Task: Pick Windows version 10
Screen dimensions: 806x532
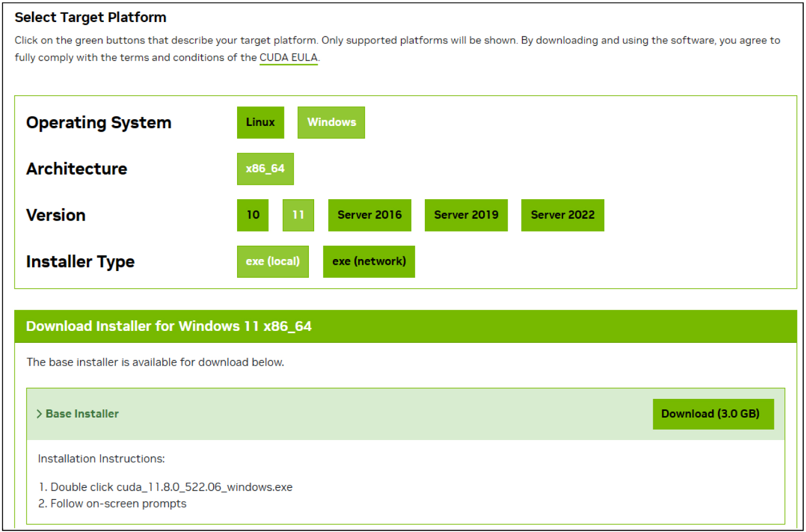Action: coord(253,215)
